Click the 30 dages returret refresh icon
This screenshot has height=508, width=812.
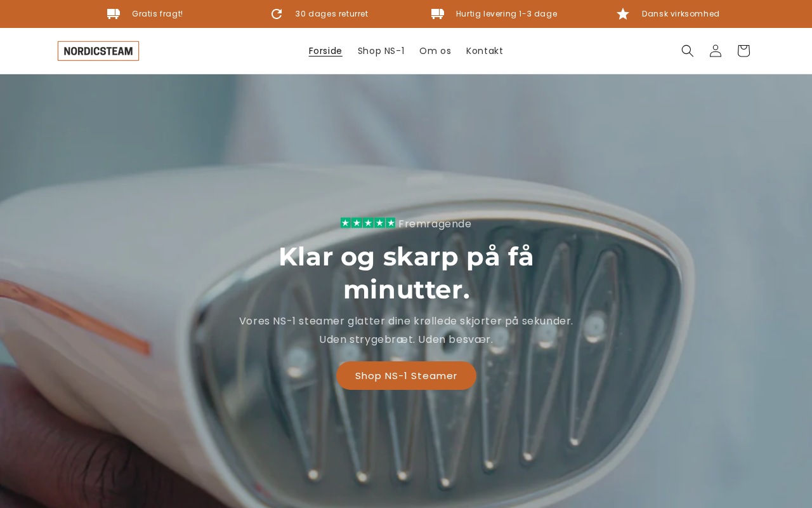click(x=277, y=14)
